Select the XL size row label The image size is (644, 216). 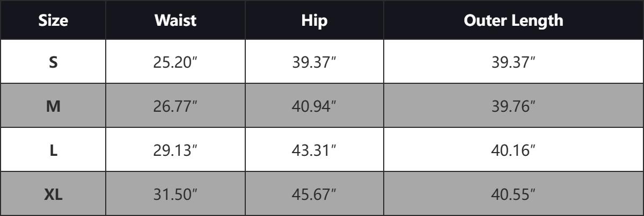(x=53, y=195)
